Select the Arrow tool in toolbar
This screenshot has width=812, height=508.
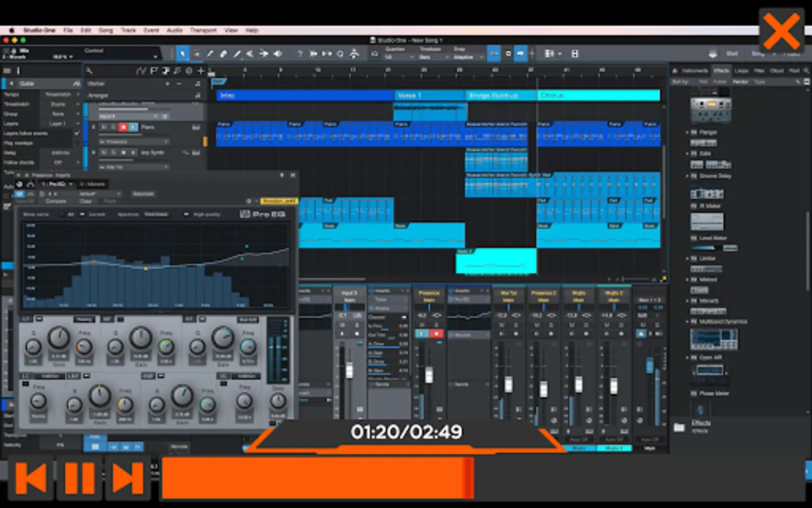(182, 54)
